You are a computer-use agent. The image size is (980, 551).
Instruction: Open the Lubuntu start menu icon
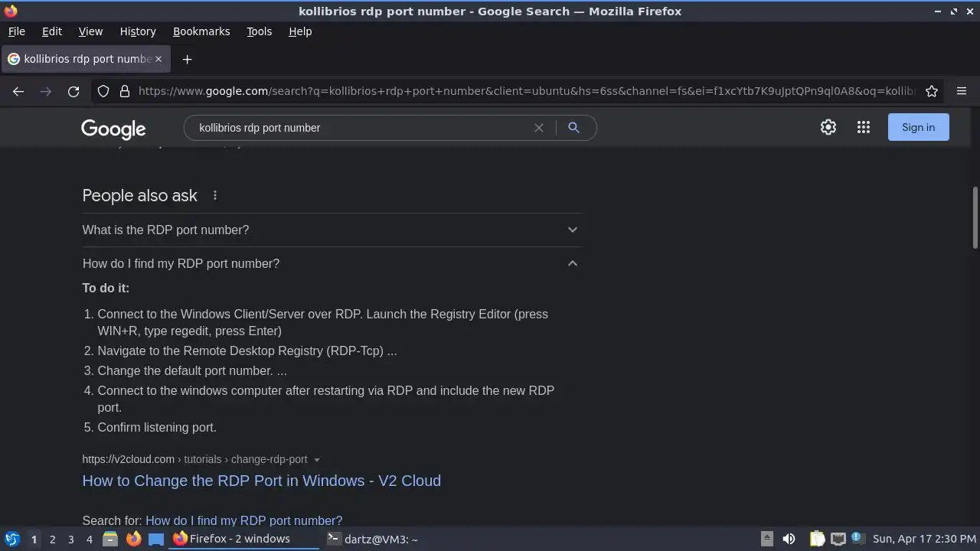tap(12, 539)
